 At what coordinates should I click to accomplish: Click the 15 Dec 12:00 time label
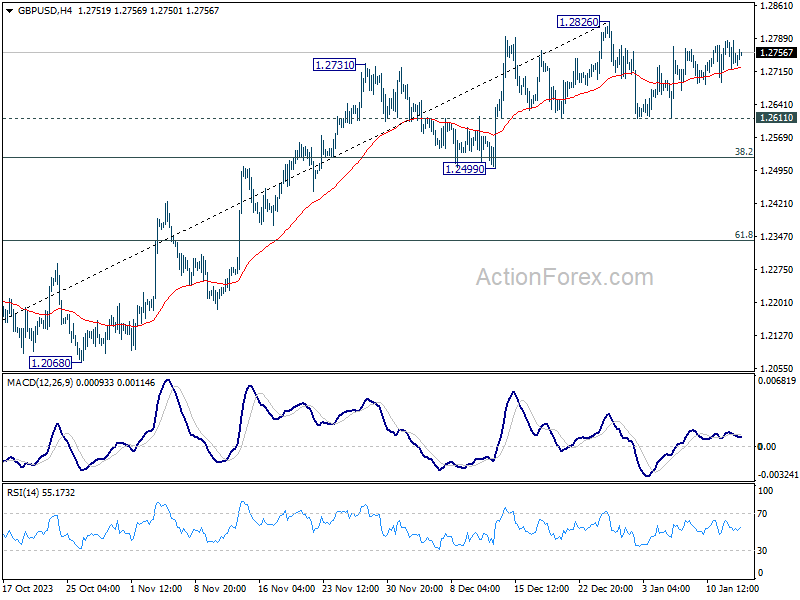(541, 588)
